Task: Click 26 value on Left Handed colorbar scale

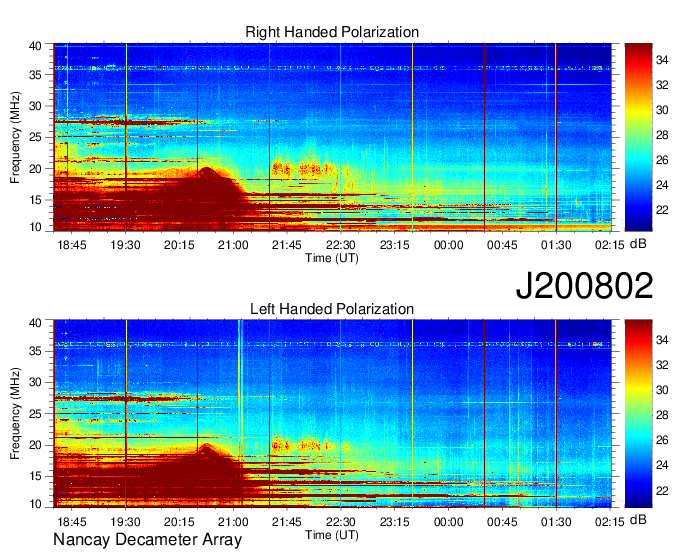Action: pyautogui.click(x=662, y=440)
